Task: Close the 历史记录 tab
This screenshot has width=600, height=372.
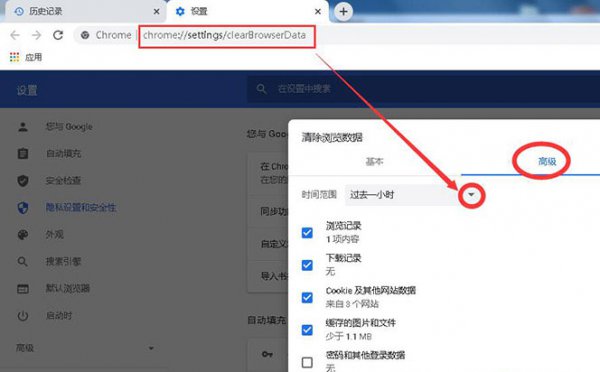Action: (x=156, y=11)
